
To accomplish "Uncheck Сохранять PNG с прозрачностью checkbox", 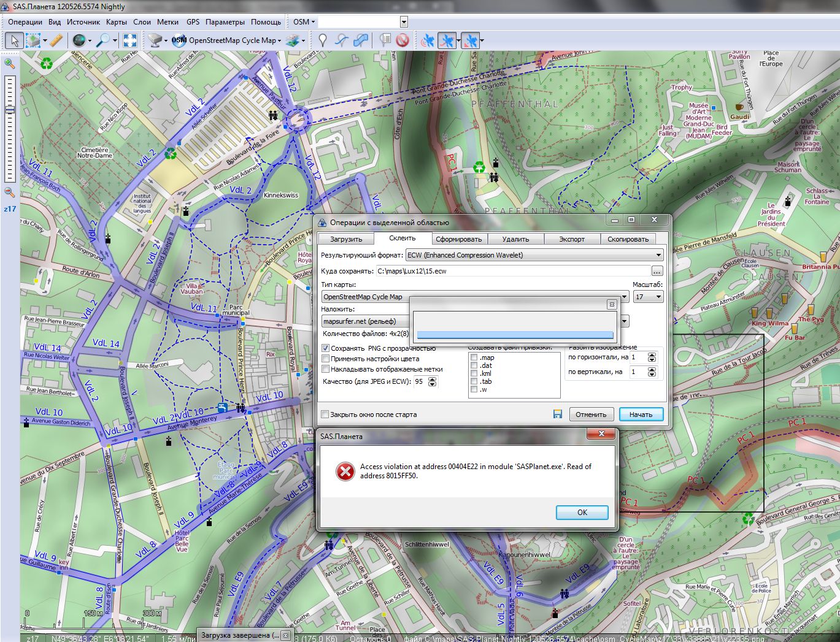I will tap(326, 348).
